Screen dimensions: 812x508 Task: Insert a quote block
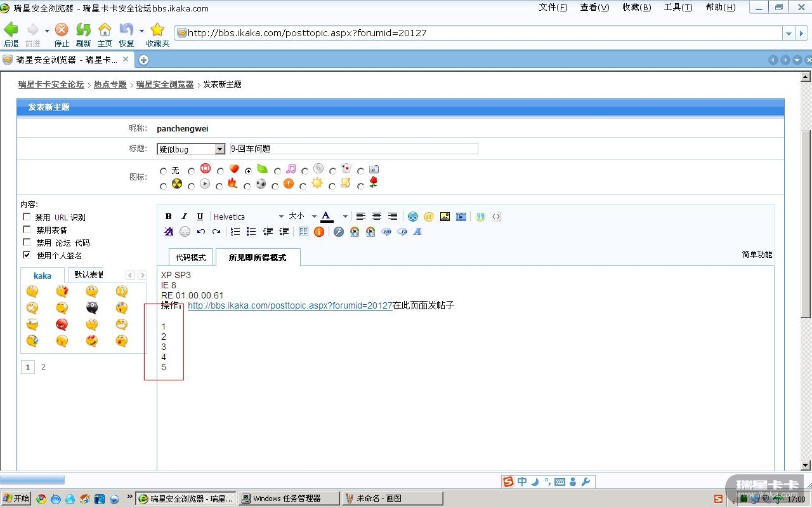click(x=480, y=217)
